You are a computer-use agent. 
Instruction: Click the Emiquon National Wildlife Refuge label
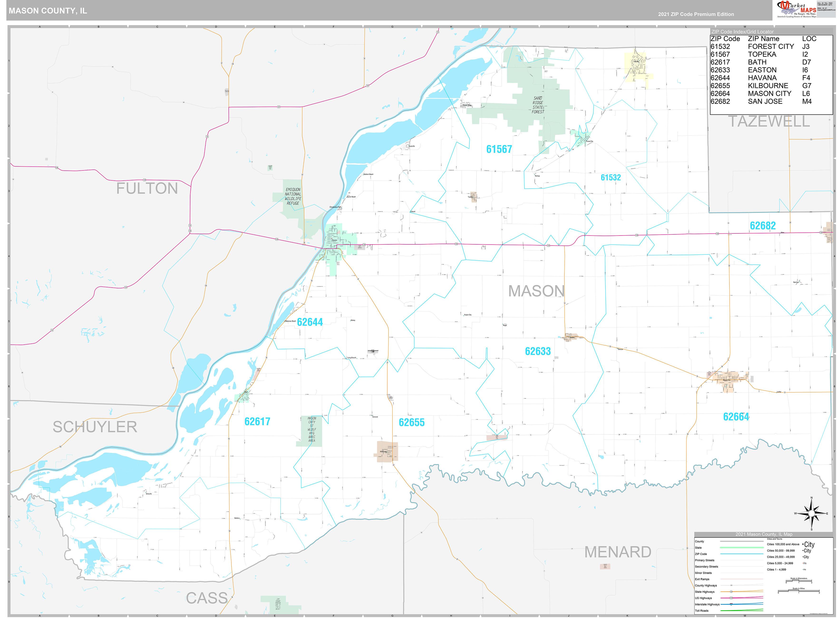(x=293, y=196)
